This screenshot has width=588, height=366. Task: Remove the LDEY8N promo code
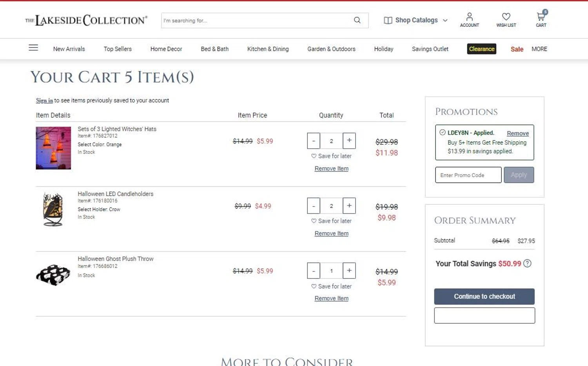tap(517, 133)
